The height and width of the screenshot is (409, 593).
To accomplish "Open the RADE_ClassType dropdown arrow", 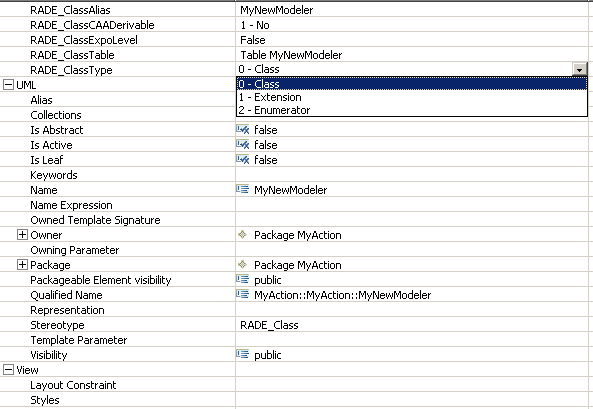I will [x=579, y=70].
